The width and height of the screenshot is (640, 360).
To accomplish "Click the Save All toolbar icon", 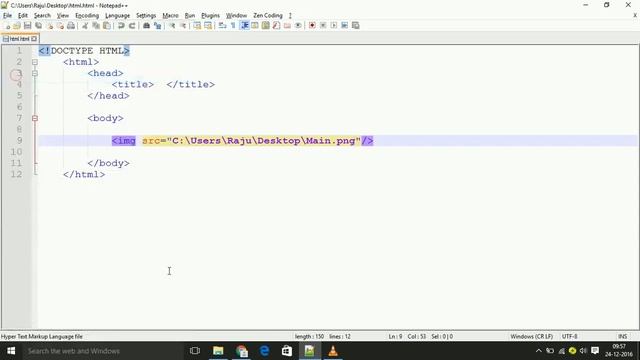I will [38, 25].
